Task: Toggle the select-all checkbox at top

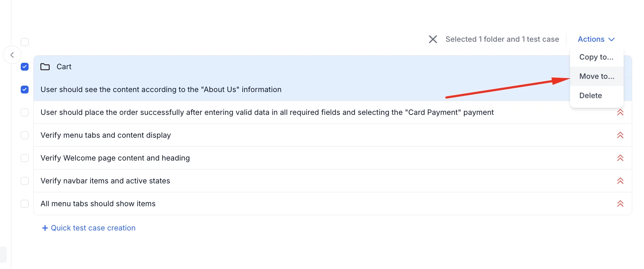Action: tap(25, 42)
